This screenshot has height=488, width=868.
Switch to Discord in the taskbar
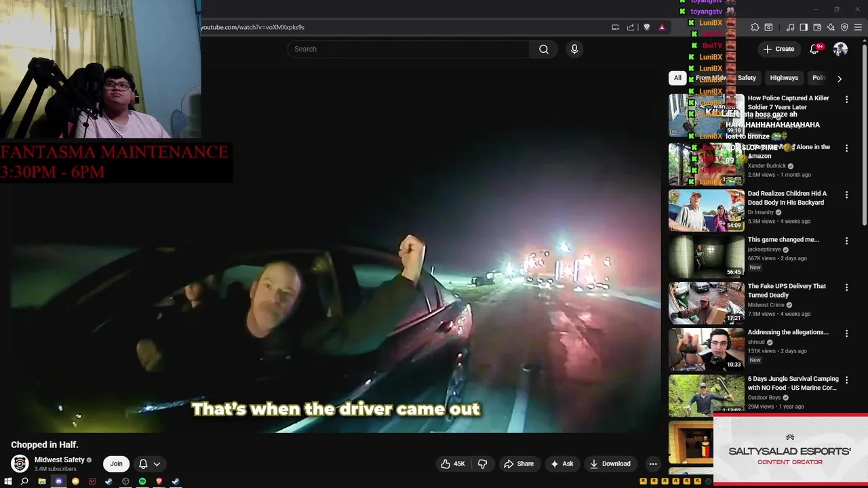58,481
